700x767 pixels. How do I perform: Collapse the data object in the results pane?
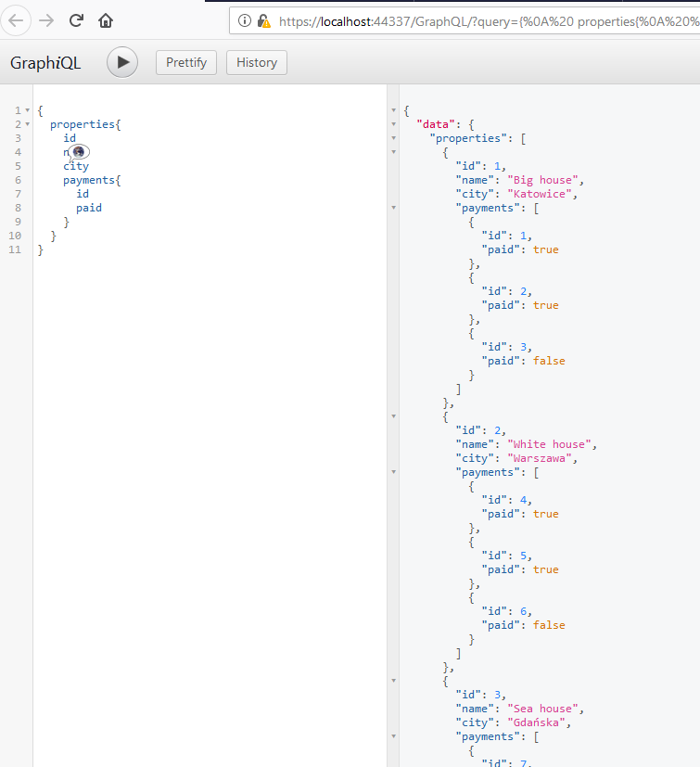[393, 123]
